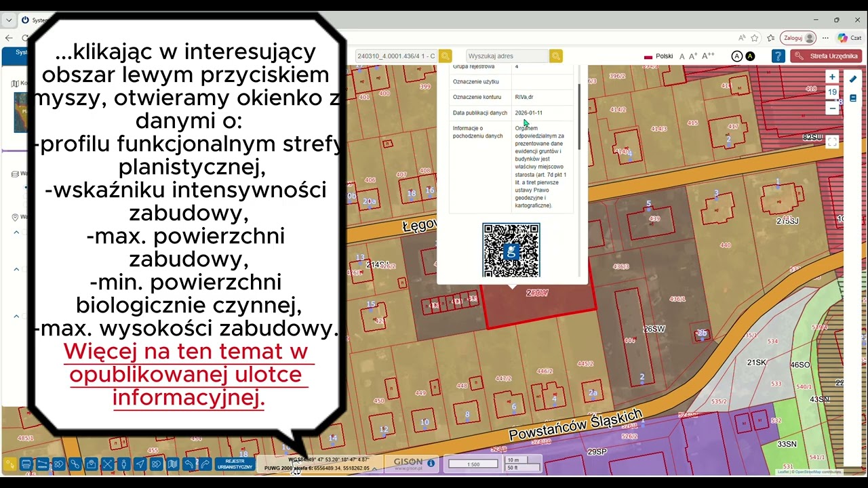Use the geolocation arrow tool
868x488 pixels.
coord(140,464)
